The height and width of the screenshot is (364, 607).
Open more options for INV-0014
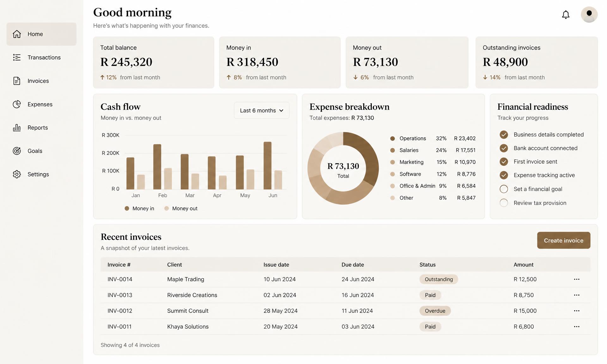577,279
